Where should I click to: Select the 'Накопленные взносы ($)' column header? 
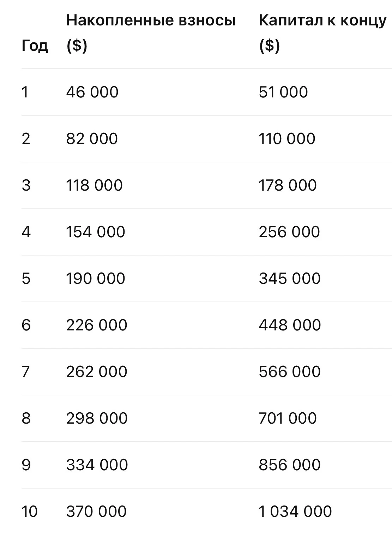pyautogui.click(x=151, y=33)
